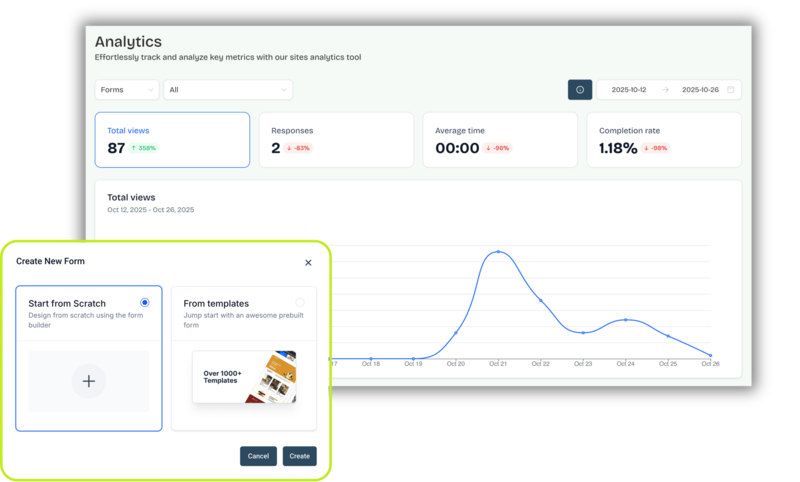Screen dimensions: 800x482
Task: Click the 2025-10-12 start date field
Action: point(629,90)
